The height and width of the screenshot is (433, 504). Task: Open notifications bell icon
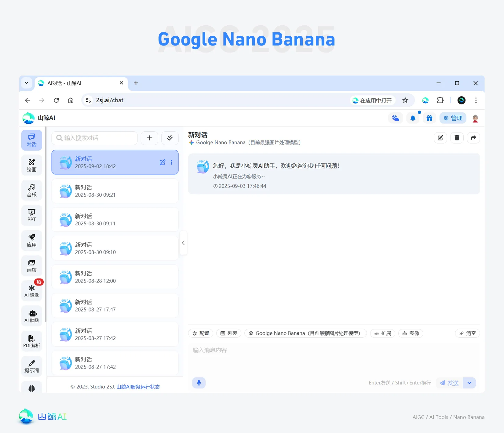(x=413, y=118)
